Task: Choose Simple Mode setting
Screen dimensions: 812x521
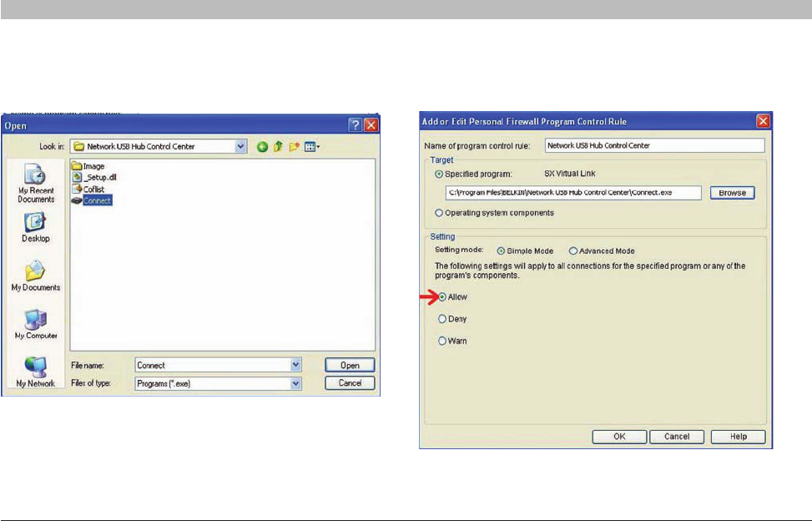Action: (x=501, y=250)
